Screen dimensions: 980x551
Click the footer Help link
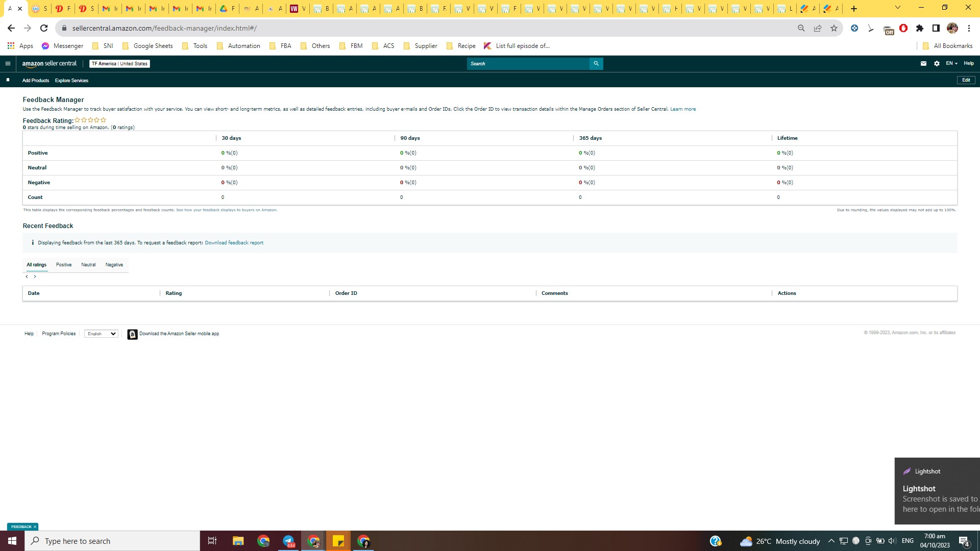(x=29, y=334)
